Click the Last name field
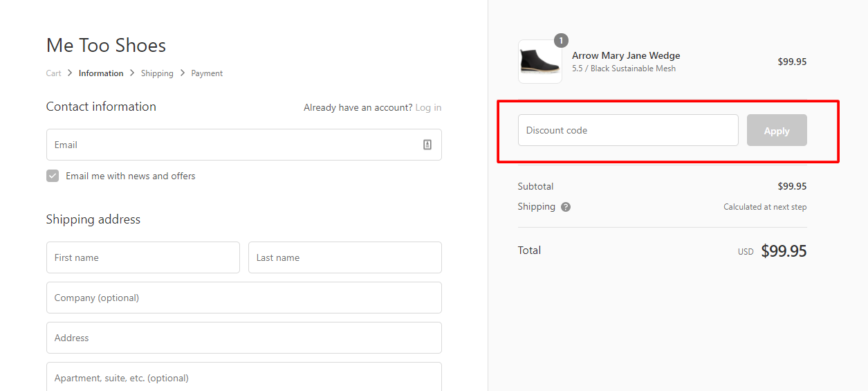Viewport: 868px width, 391px height. [x=345, y=257]
